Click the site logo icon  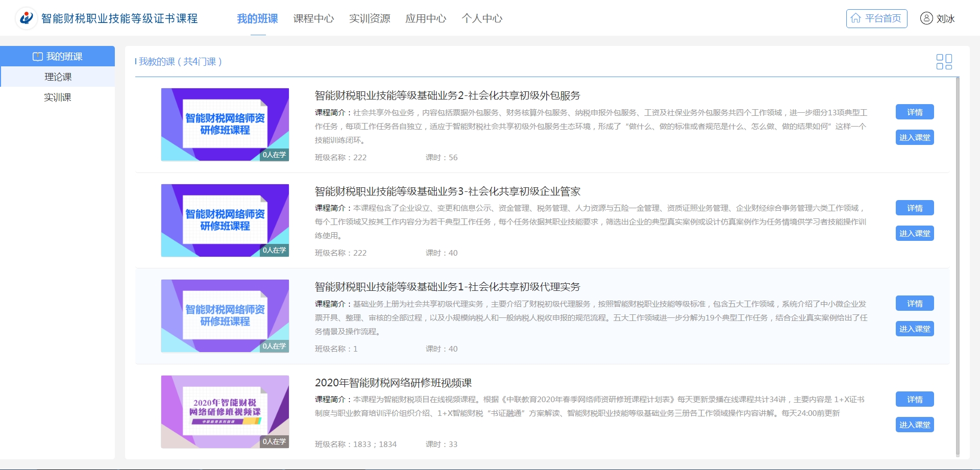(26, 18)
